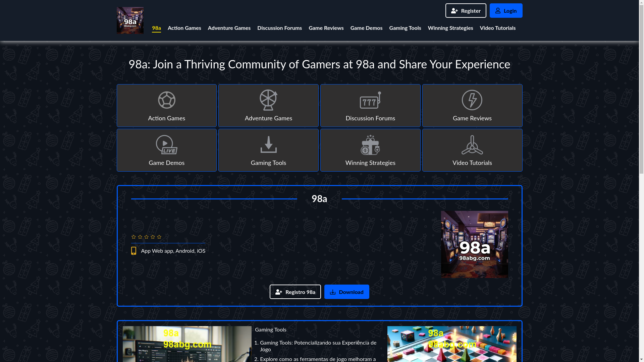
Task: Click the 98a logo in the header
Action: pos(130,20)
